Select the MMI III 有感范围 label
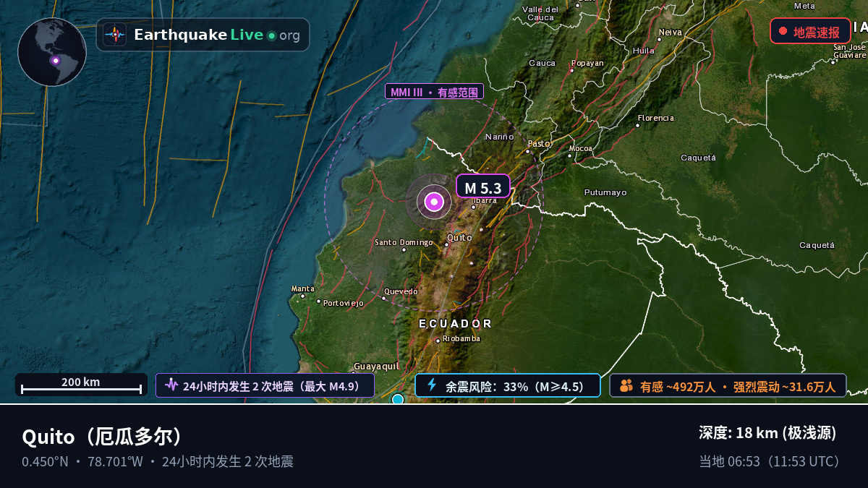This screenshot has width=868, height=488. click(434, 92)
